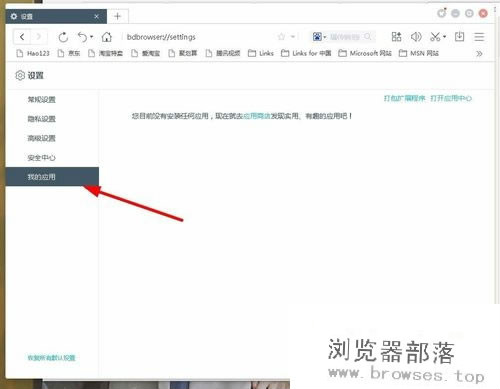Show more bookmarks with double chevron

[479, 54]
